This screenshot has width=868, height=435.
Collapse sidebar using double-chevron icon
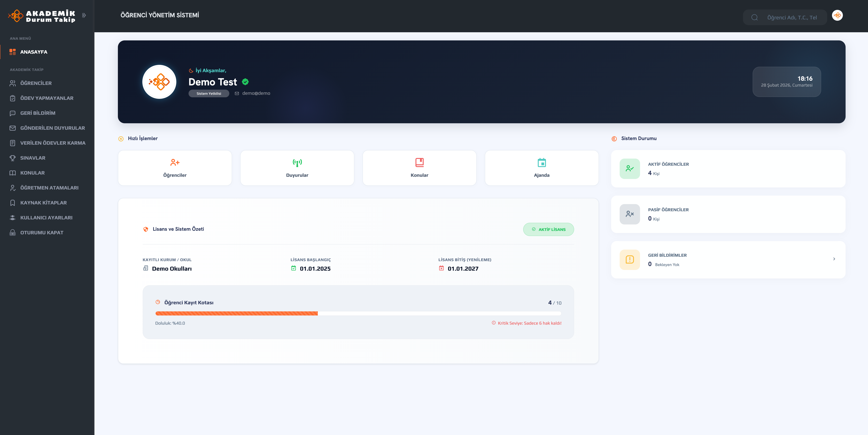point(84,15)
